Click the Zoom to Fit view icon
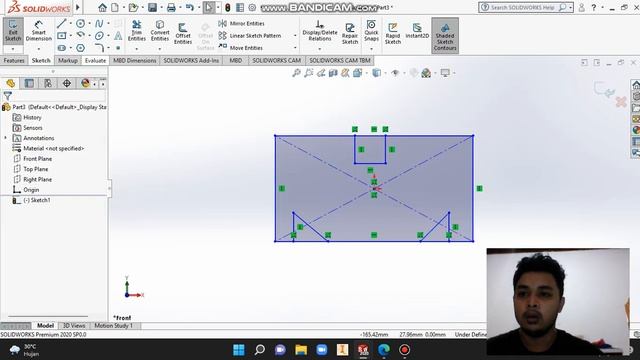Viewport: 640px width, 360px height. click(296, 73)
